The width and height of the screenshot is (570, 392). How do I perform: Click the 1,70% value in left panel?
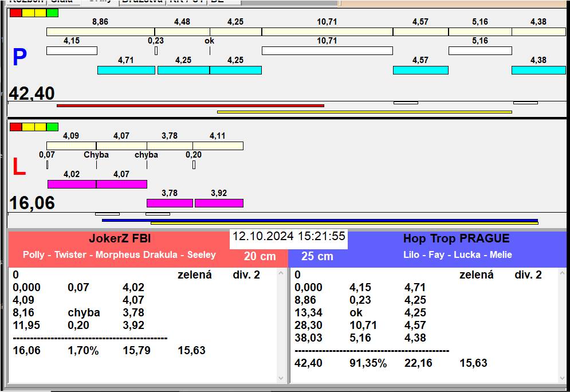(x=83, y=351)
